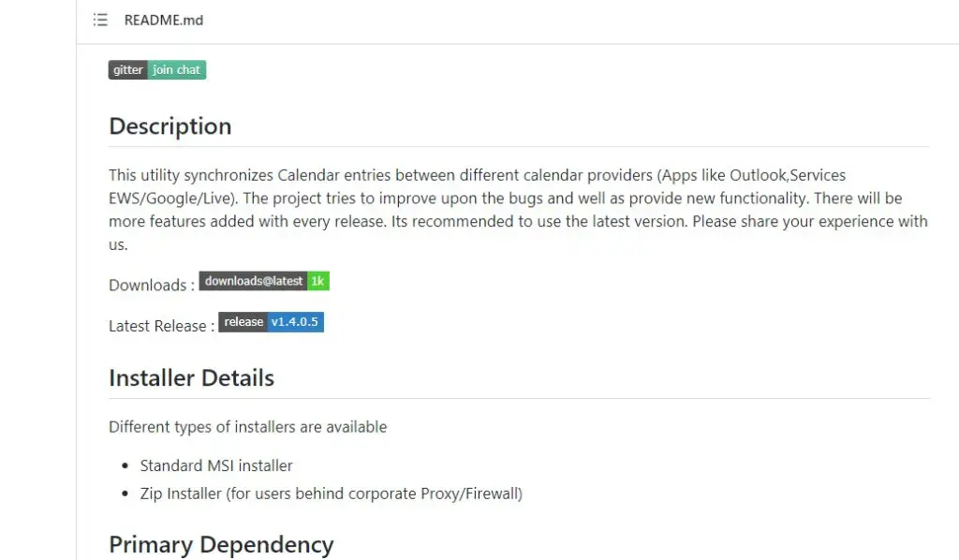Click 'Different types of installers are available' text

(x=247, y=427)
